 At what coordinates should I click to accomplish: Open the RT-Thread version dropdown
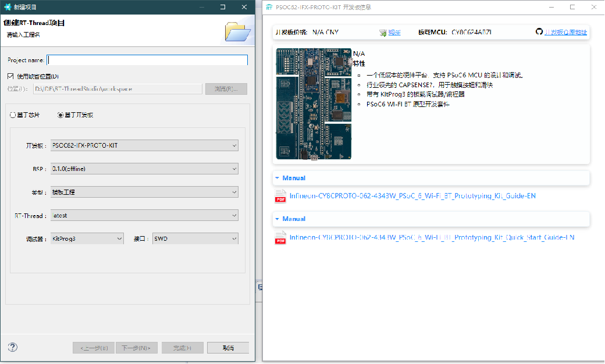tap(144, 215)
